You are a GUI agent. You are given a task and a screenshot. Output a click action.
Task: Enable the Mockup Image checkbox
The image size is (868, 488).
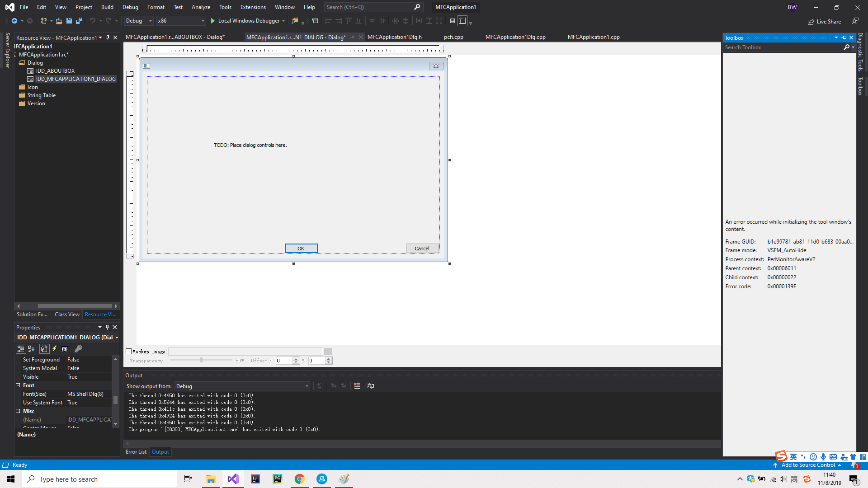[x=128, y=352]
